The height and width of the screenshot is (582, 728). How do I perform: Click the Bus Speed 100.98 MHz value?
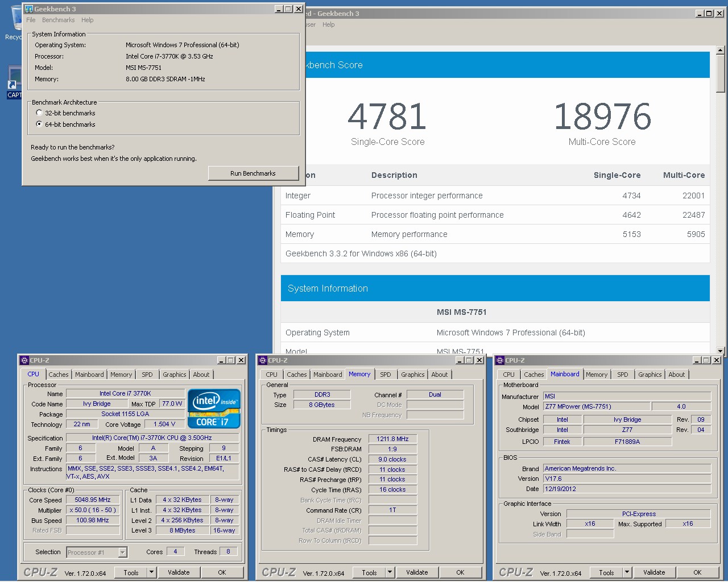[93, 520]
